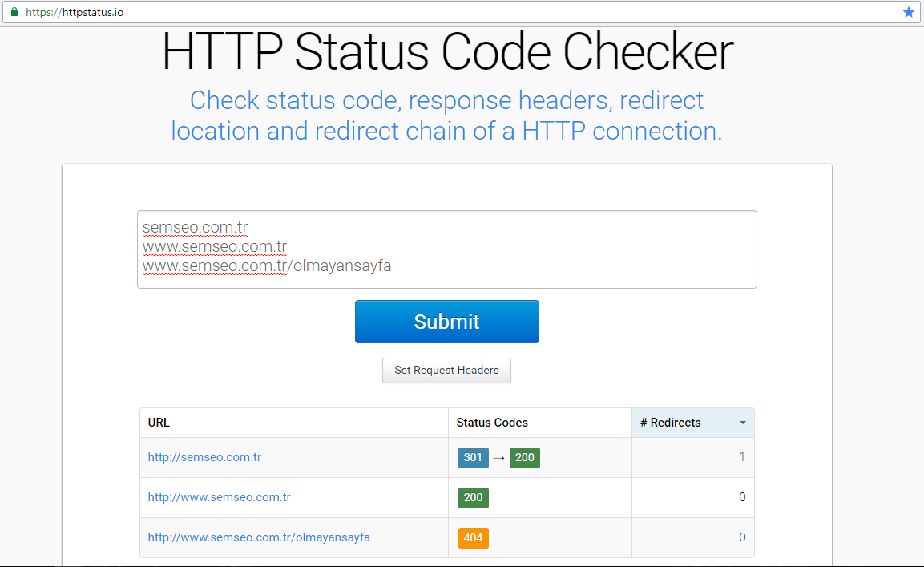Image resolution: width=924 pixels, height=567 pixels.
Task: Click the blue Submit button
Action: click(x=446, y=322)
